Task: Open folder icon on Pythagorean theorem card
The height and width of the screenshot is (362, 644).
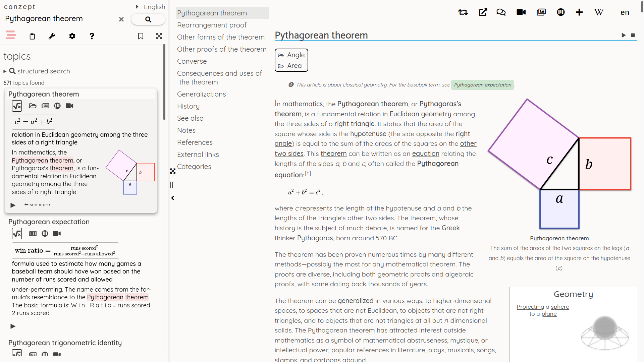Action: [x=33, y=106]
